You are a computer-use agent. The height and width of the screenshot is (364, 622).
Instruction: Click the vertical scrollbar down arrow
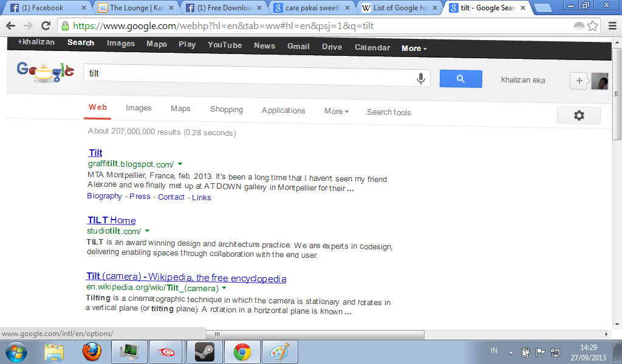(617, 325)
